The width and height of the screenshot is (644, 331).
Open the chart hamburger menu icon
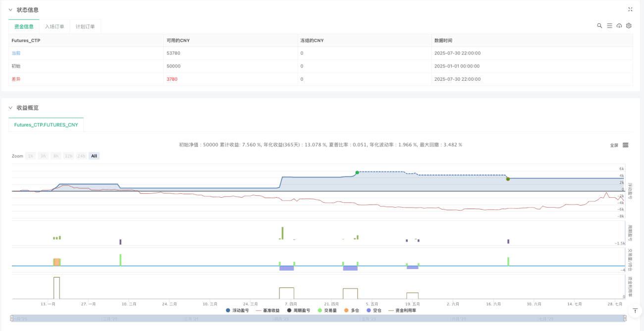(x=626, y=145)
